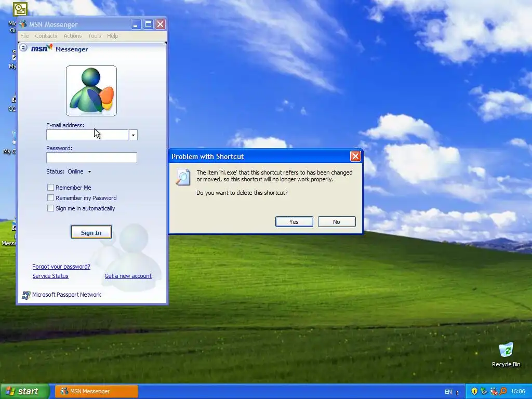Follow the Forgot your password link
The image size is (532, 399).
coord(61,267)
